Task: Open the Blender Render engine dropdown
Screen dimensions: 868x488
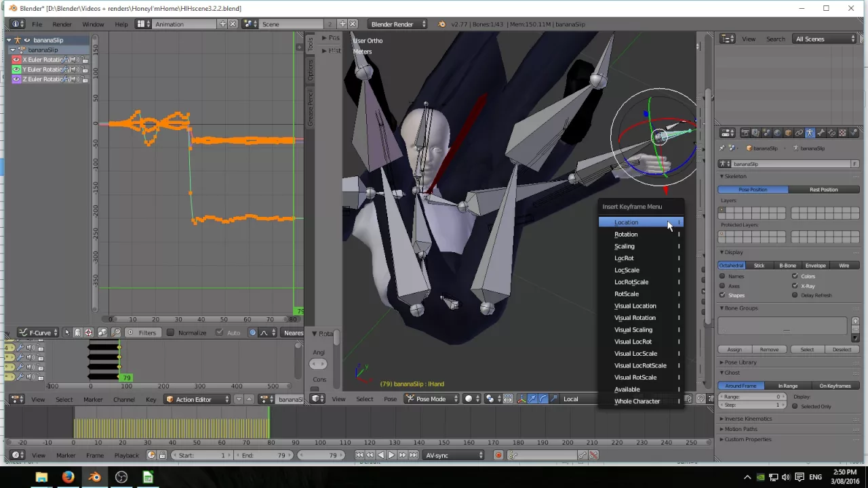Action: coord(398,24)
